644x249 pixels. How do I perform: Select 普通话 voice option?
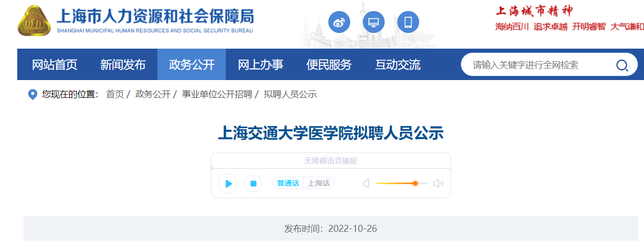288,183
